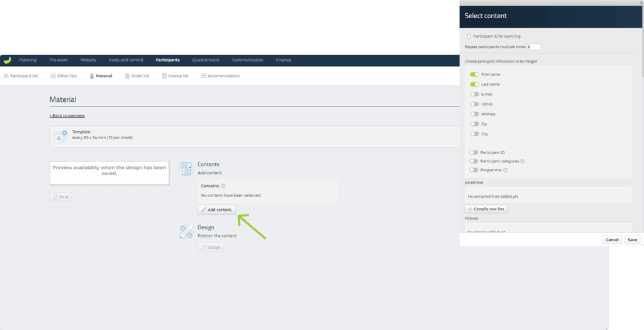
Task: Toggle the City field on
Action: (474, 134)
